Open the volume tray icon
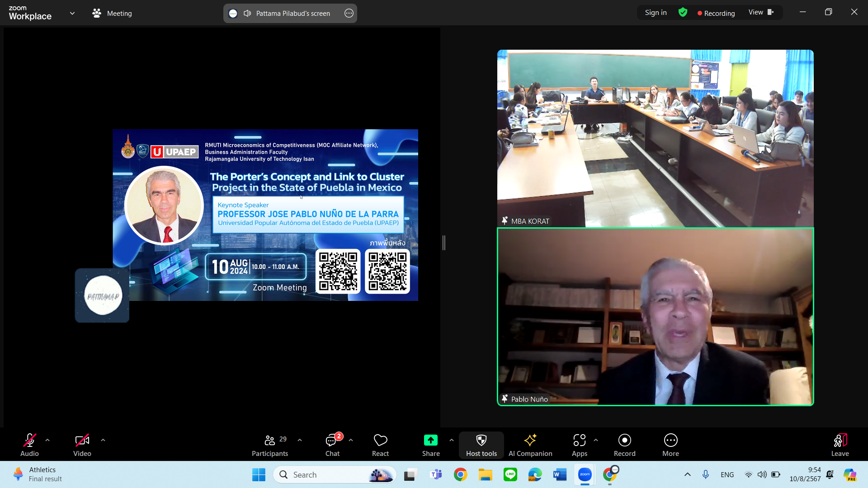Image resolution: width=868 pixels, height=488 pixels. pos(762,474)
